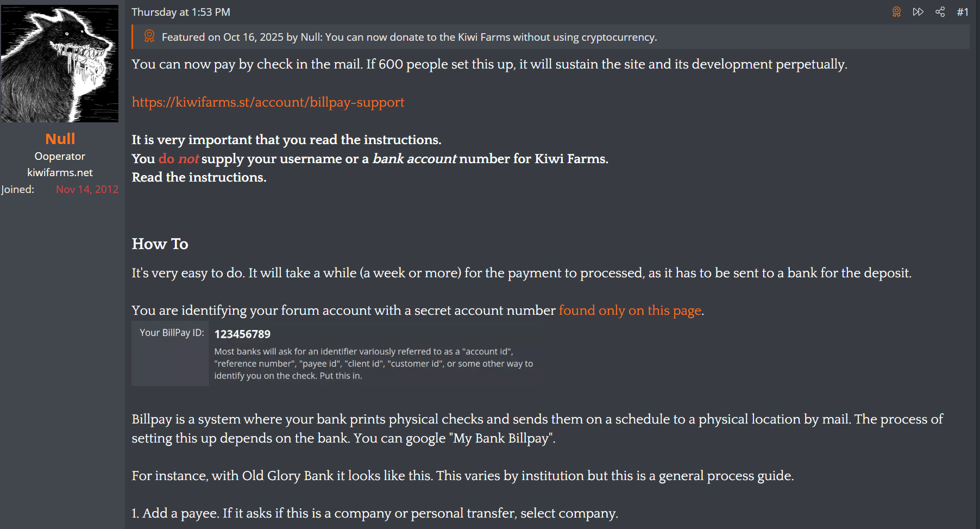Click the ribbon icon in the Featured banner
Screen dimensions: 980x529
pyautogui.click(x=149, y=36)
